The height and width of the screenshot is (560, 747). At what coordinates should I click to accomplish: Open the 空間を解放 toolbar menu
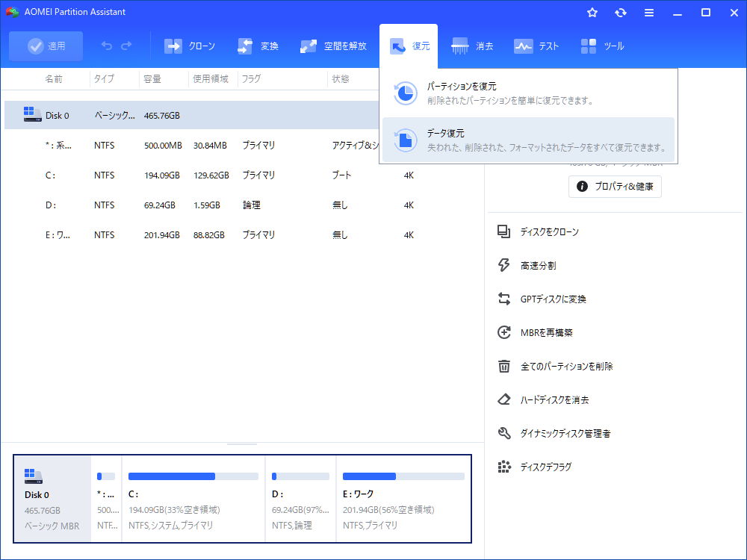[x=333, y=46]
